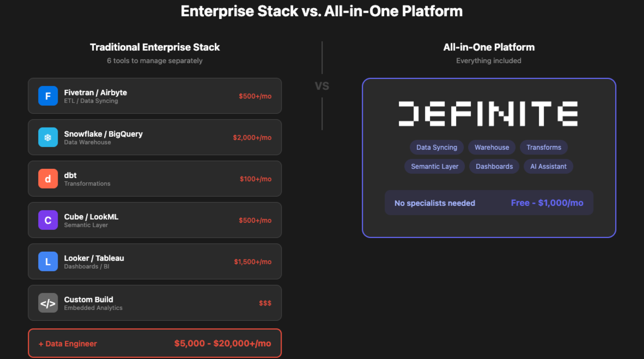The image size is (644, 359).
Task: Click the Transforms pill
Action: pyautogui.click(x=543, y=147)
